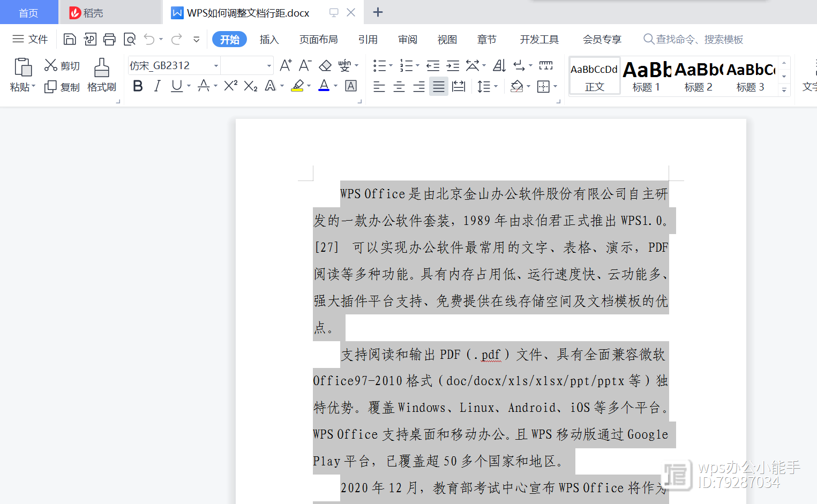Click the Undo arrow
The width and height of the screenshot is (817, 504).
149,39
